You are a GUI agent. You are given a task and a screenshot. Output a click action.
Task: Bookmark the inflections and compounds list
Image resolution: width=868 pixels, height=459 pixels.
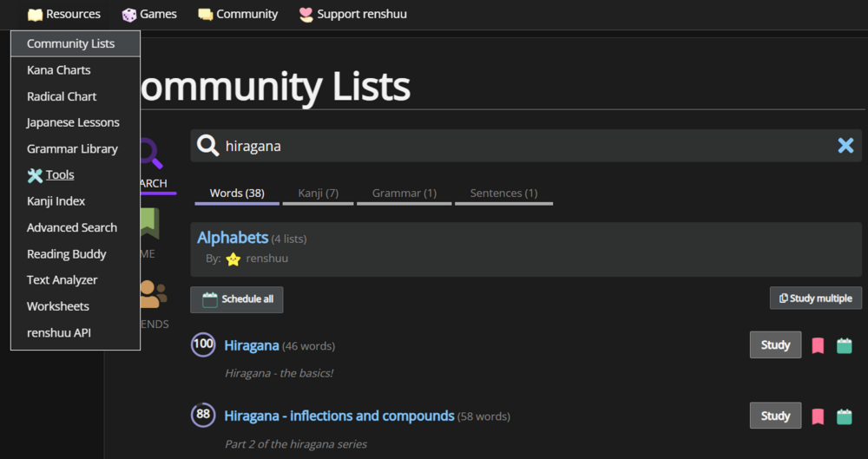818,416
